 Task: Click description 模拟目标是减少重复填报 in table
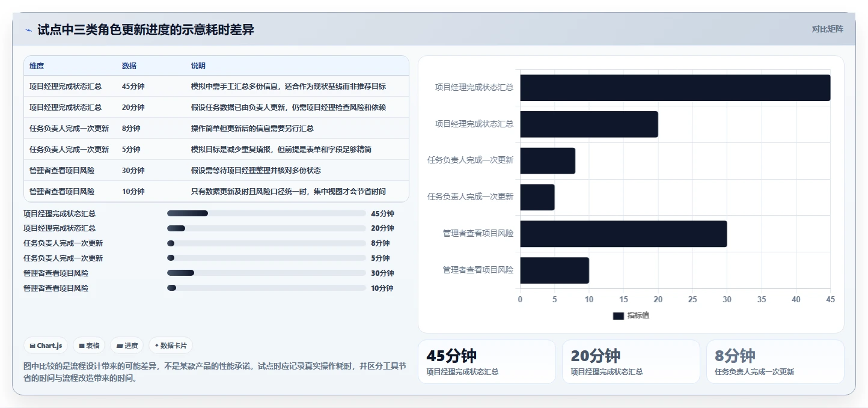pyautogui.click(x=281, y=150)
